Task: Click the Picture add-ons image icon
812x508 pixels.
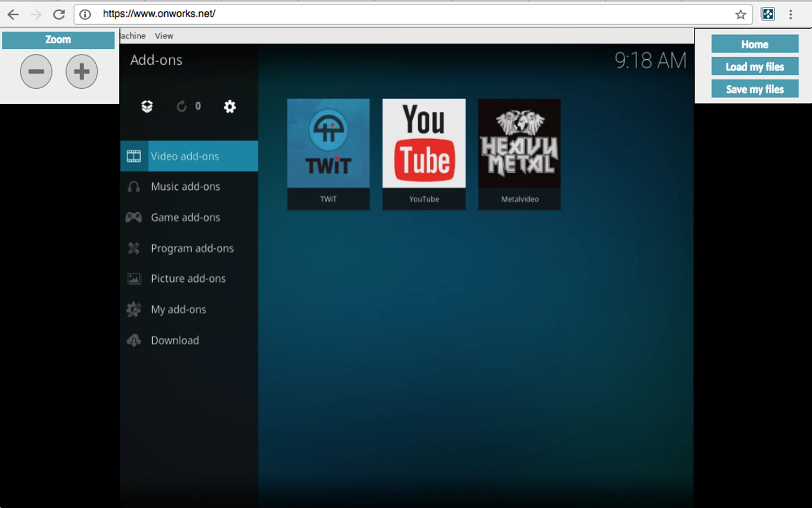Action: pos(134,279)
